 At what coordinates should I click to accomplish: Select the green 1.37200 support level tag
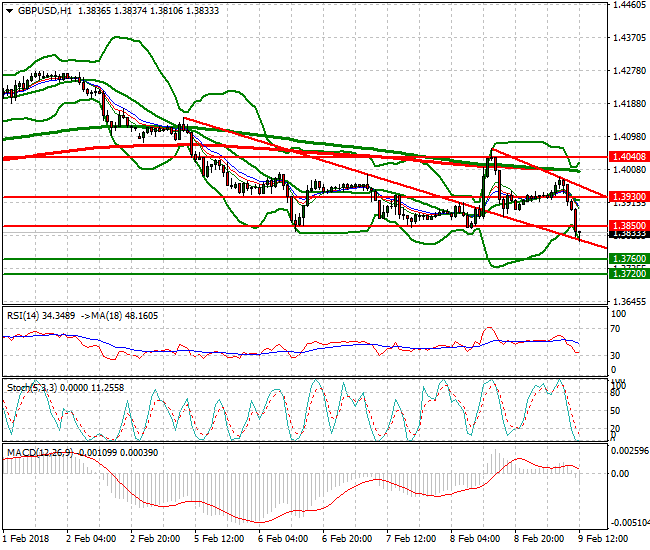[x=627, y=273]
